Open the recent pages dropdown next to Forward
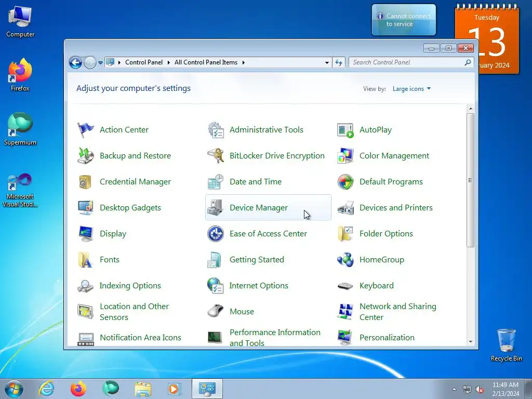 coord(100,63)
